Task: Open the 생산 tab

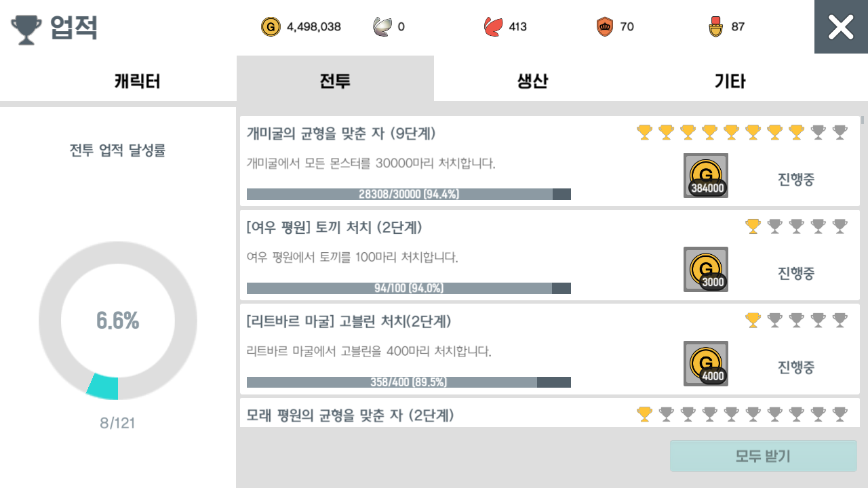Action: tap(532, 81)
